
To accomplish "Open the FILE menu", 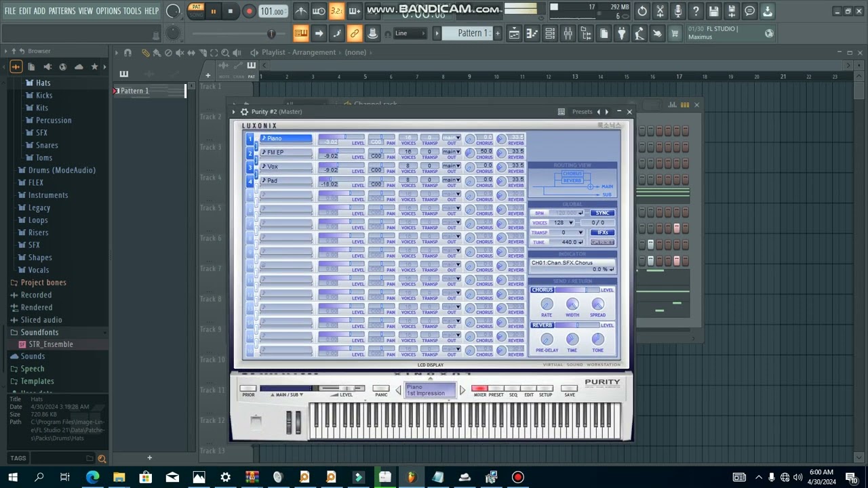I will (9, 11).
